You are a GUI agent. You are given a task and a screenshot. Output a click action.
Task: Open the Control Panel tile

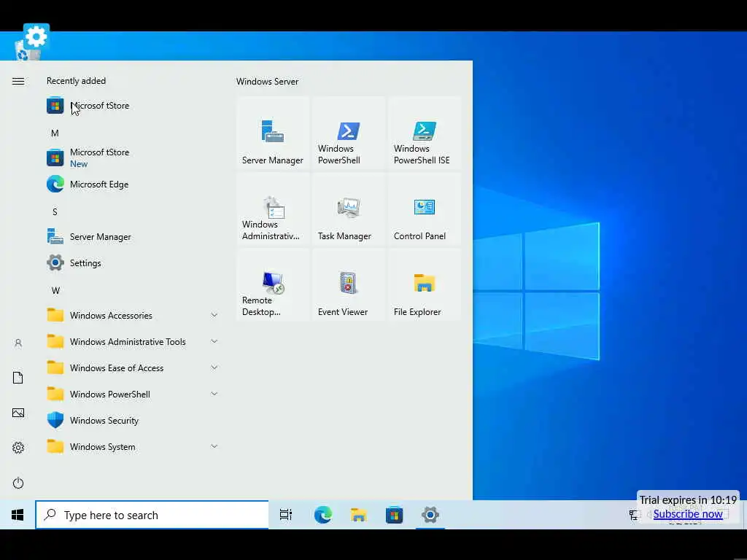tap(424, 209)
